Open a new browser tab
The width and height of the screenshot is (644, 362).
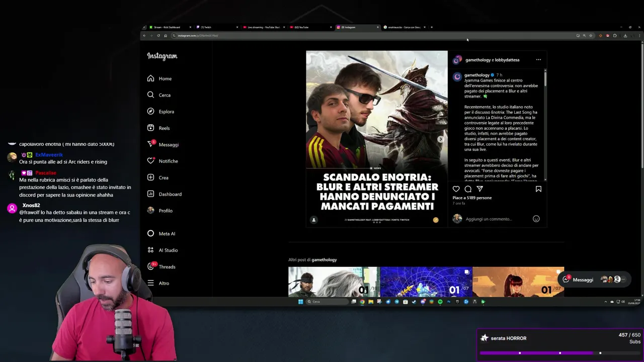pyautogui.click(x=432, y=27)
